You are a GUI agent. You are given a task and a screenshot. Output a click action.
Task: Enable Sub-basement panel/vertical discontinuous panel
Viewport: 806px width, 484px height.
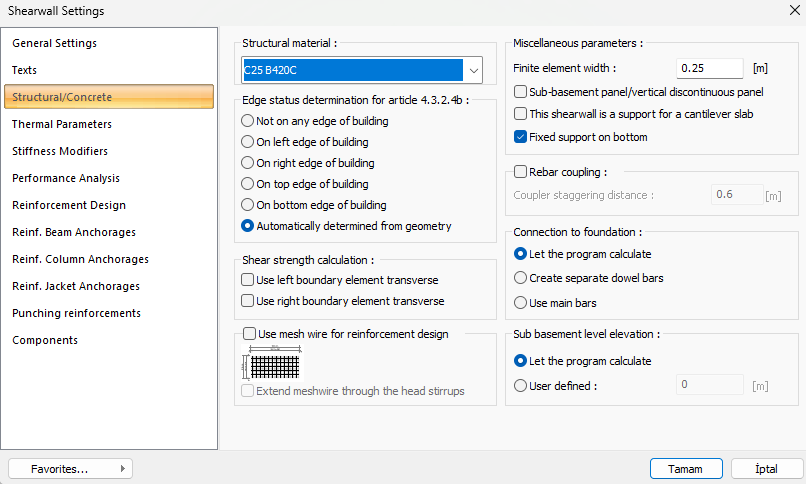520,92
